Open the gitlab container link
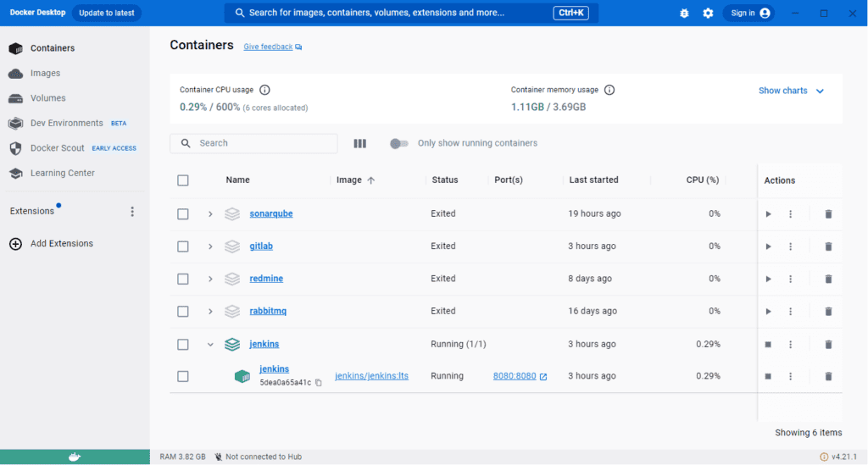Image resolution: width=868 pixels, height=465 pixels. [x=261, y=246]
